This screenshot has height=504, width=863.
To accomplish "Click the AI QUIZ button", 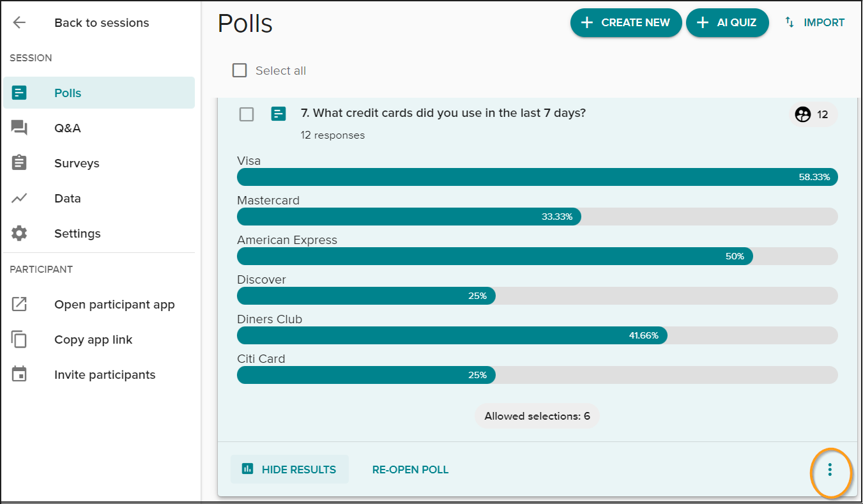I will (x=727, y=22).
